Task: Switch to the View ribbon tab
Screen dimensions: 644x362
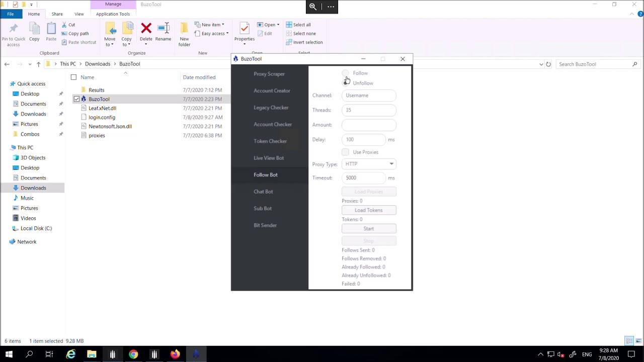Action: [79, 14]
